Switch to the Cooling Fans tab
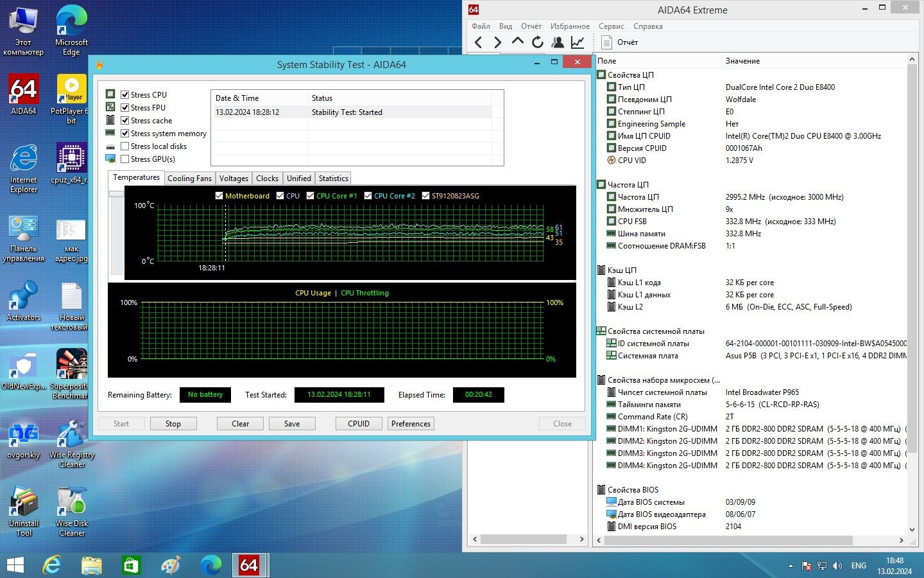This screenshot has height=578, width=924. [189, 179]
